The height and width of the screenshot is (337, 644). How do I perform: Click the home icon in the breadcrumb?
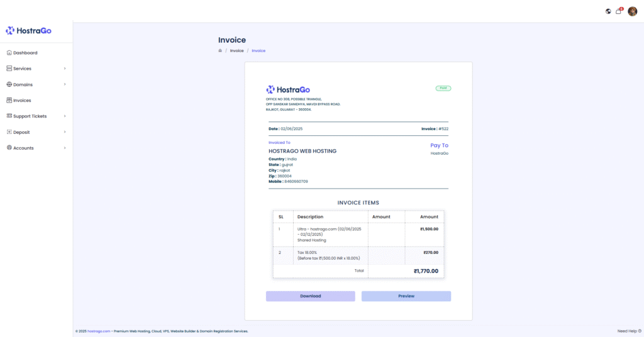point(220,50)
